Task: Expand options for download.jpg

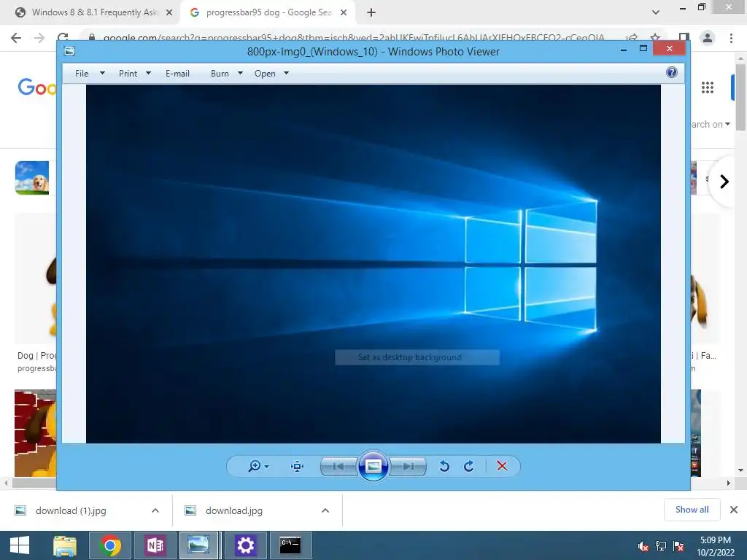Action: (325, 510)
